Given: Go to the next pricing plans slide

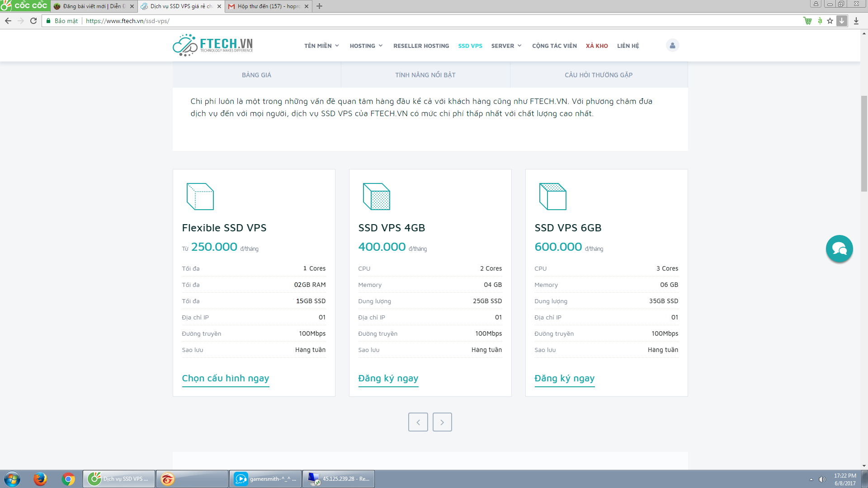Looking at the screenshot, I should (x=442, y=422).
